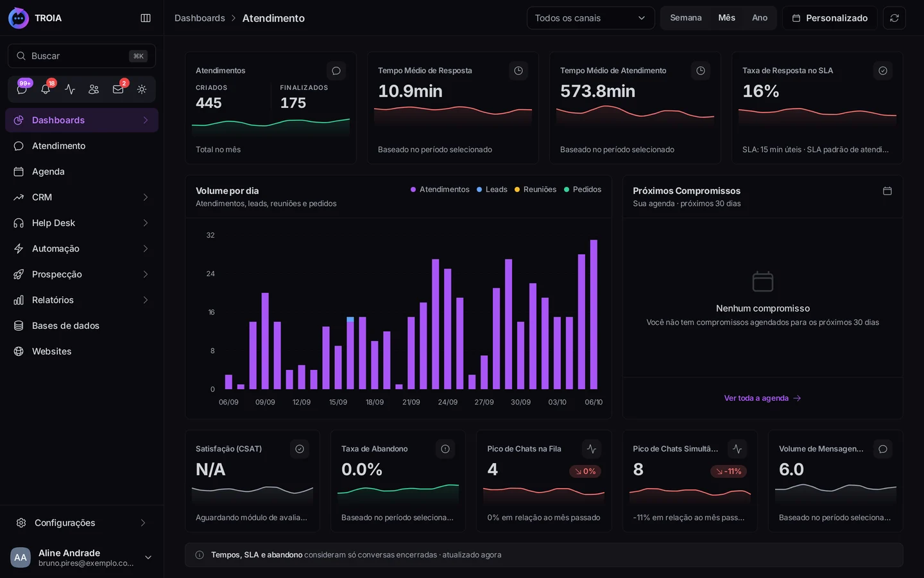Expand Relatórios submenu chevron

pos(146,300)
